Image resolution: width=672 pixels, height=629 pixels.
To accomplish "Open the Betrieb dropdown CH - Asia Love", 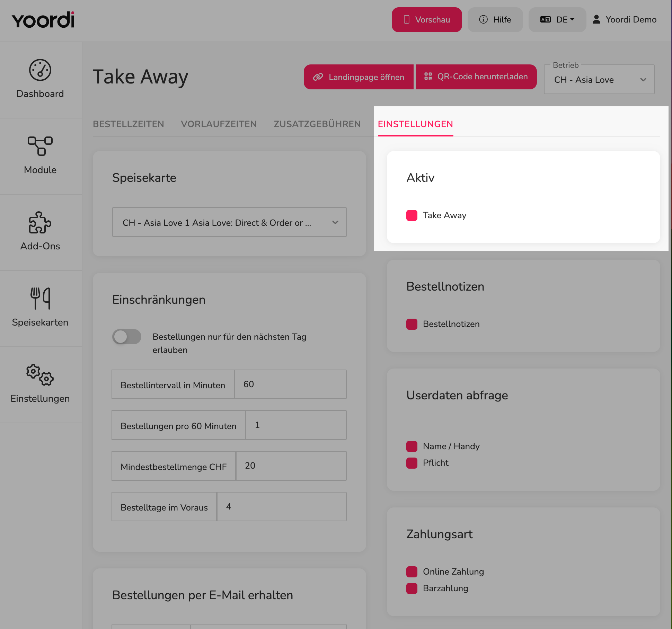I will click(599, 80).
